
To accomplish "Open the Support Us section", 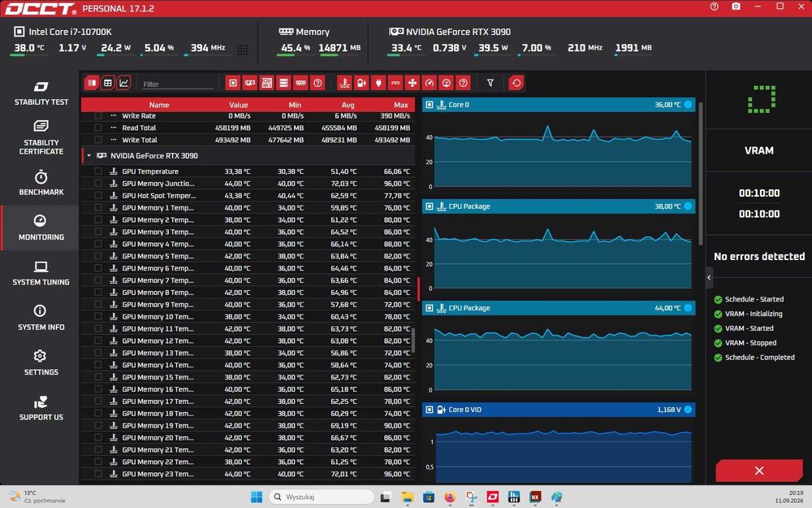I will click(x=41, y=408).
